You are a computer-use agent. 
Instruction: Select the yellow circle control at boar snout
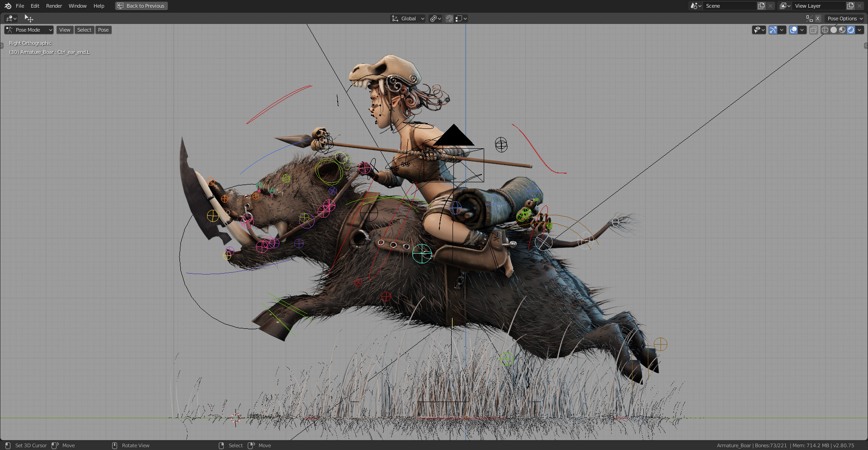(x=213, y=216)
